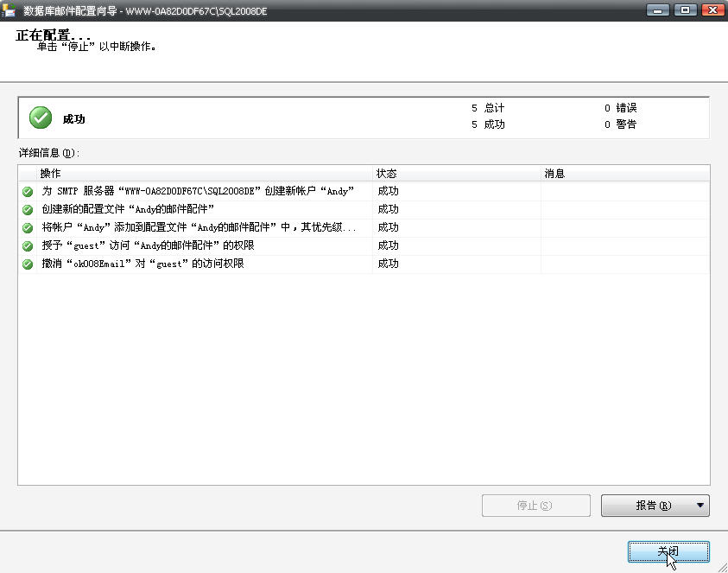
Task: Open the 报告 dropdown arrow
Action: pyautogui.click(x=700, y=506)
